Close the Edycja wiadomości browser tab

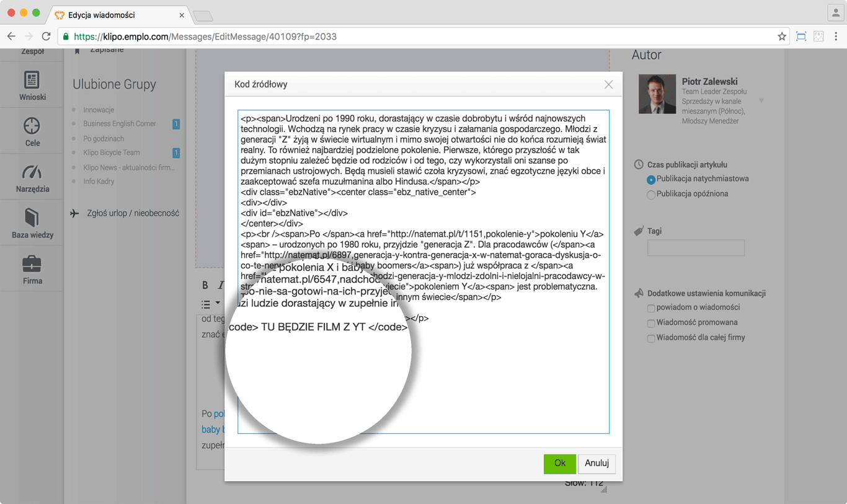[182, 15]
